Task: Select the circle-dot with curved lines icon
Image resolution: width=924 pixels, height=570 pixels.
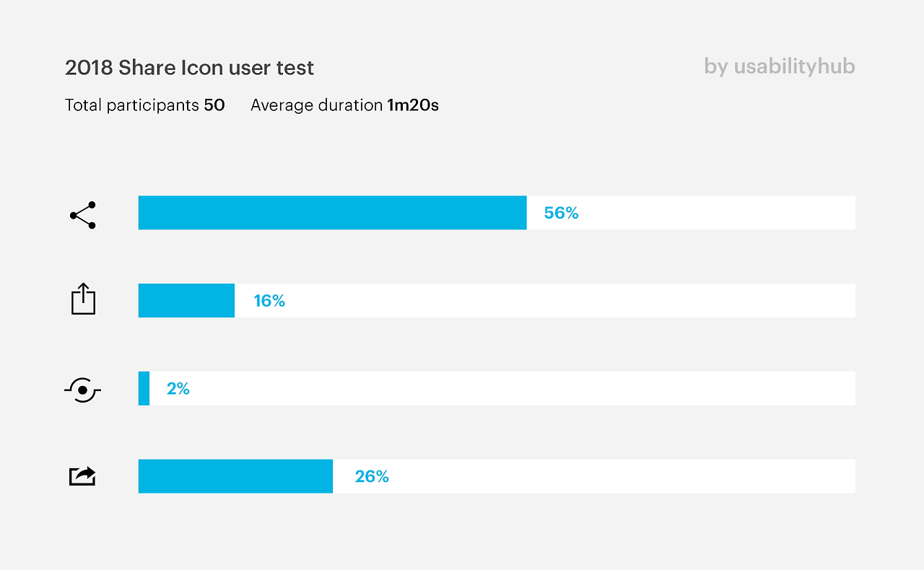Action: 83,390
